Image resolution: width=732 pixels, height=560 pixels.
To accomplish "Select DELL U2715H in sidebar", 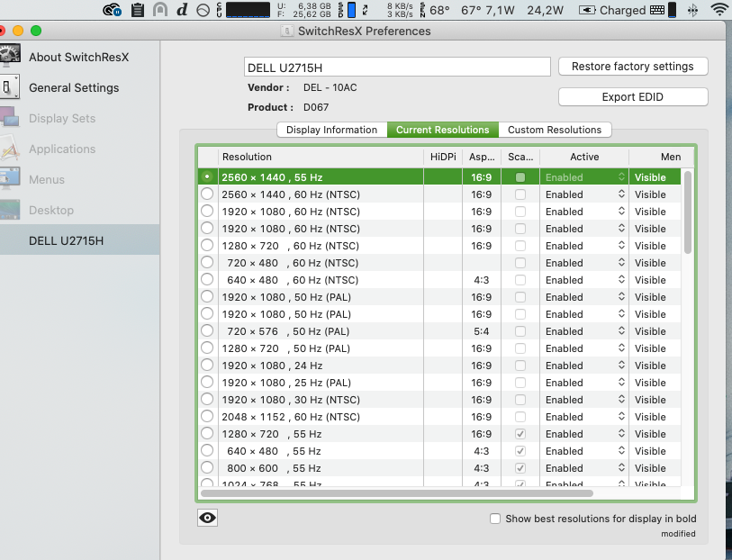I will click(x=80, y=240).
